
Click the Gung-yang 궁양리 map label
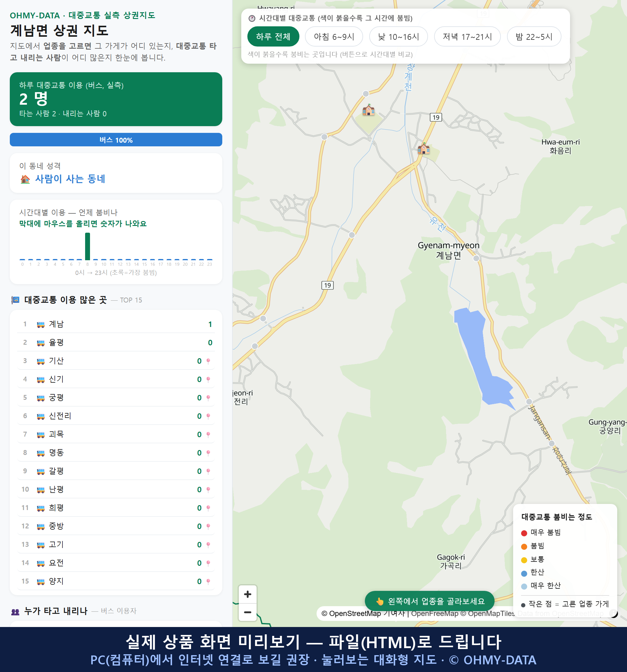click(607, 426)
